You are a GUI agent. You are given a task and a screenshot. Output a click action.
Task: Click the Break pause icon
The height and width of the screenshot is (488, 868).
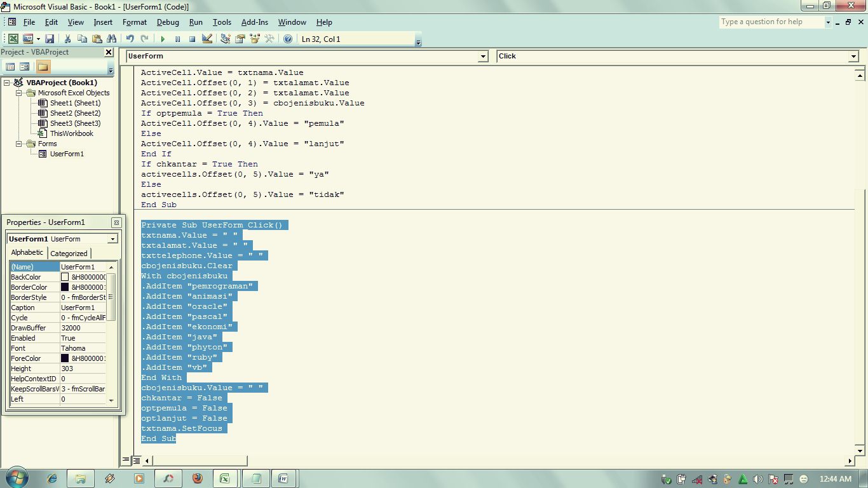177,39
